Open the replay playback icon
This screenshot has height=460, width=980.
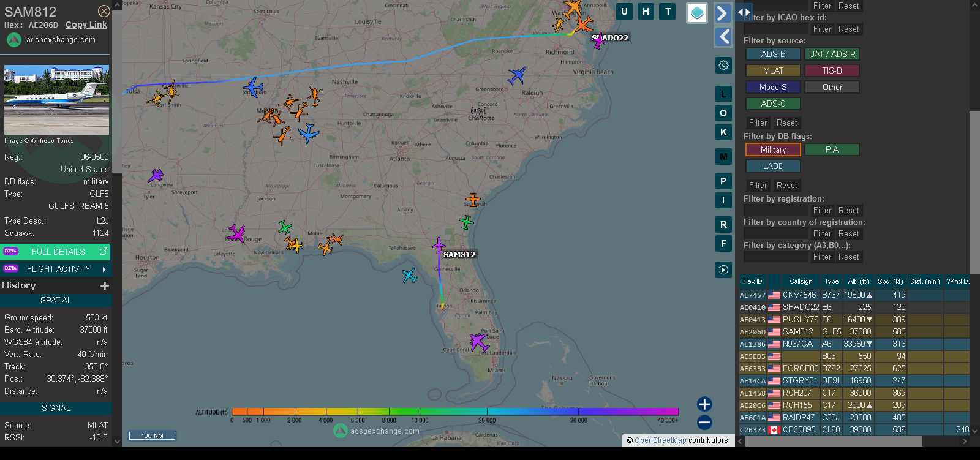click(723, 270)
